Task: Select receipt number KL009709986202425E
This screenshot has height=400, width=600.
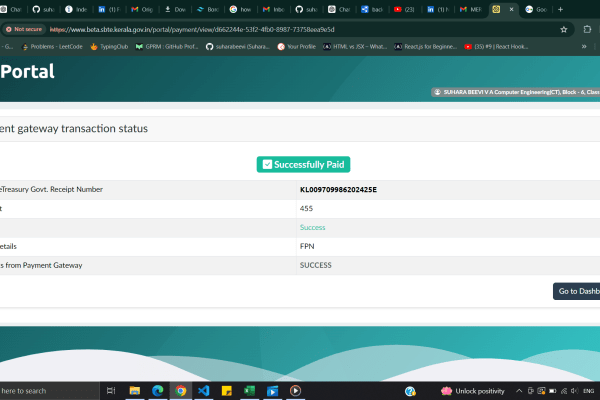Action: [x=338, y=190]
